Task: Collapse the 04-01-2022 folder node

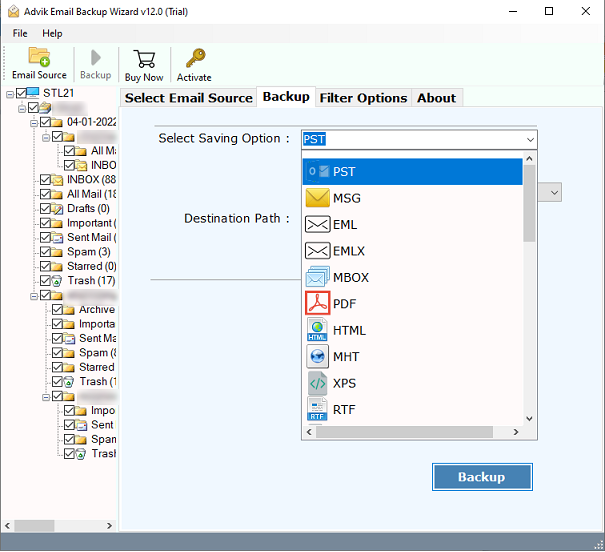Action: click(34, 123)
